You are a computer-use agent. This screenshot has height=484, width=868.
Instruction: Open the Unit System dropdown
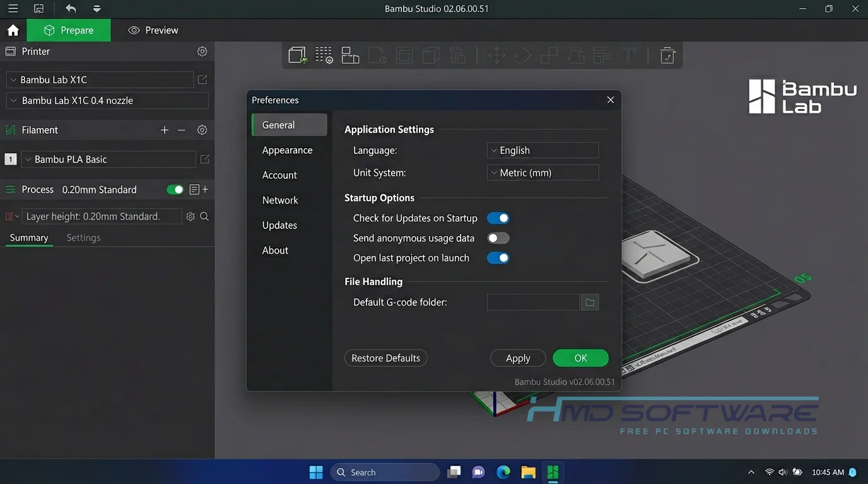pyautogui.click(x=543, y=173)
